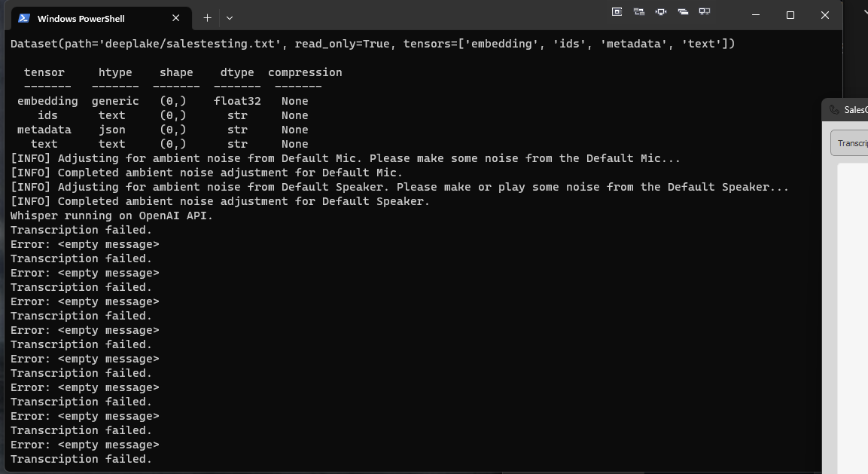Click an Error empty message line
Viewport: 868px width, 474px height.
pos(84,243)
